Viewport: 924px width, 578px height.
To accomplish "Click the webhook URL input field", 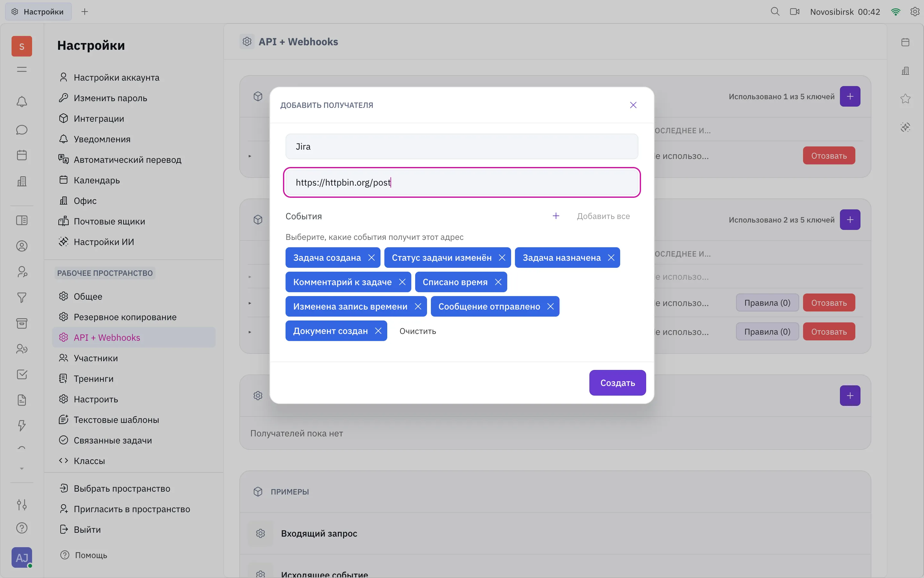I will pyautogui.click(x=462, y=182).
